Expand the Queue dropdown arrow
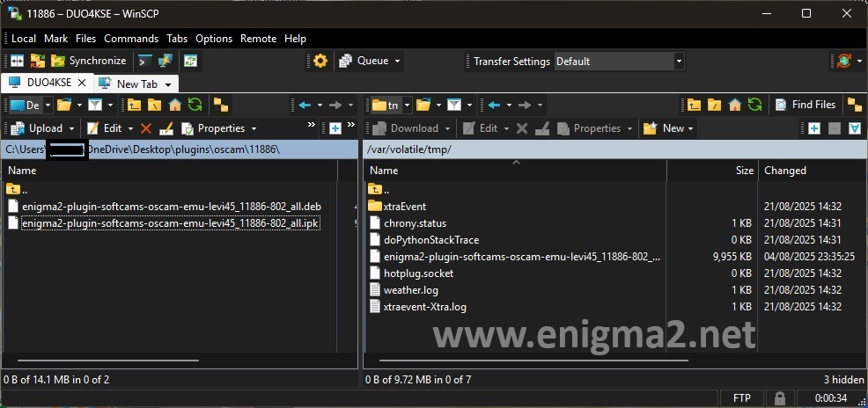 click(x=397, y=61)
